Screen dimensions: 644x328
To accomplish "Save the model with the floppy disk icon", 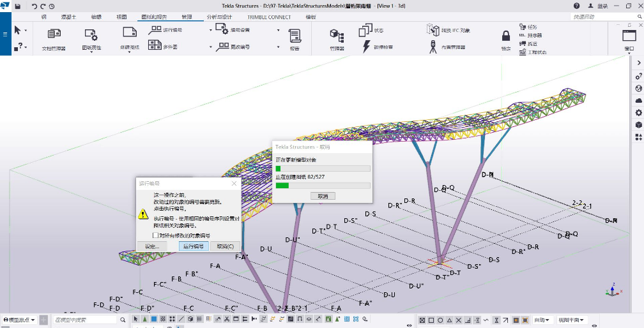I will point(18,6).
